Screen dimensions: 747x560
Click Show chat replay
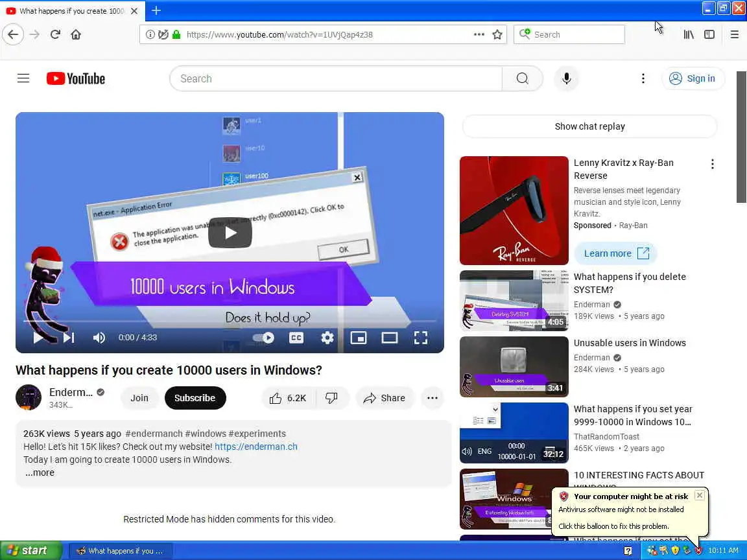click(590, 126)
